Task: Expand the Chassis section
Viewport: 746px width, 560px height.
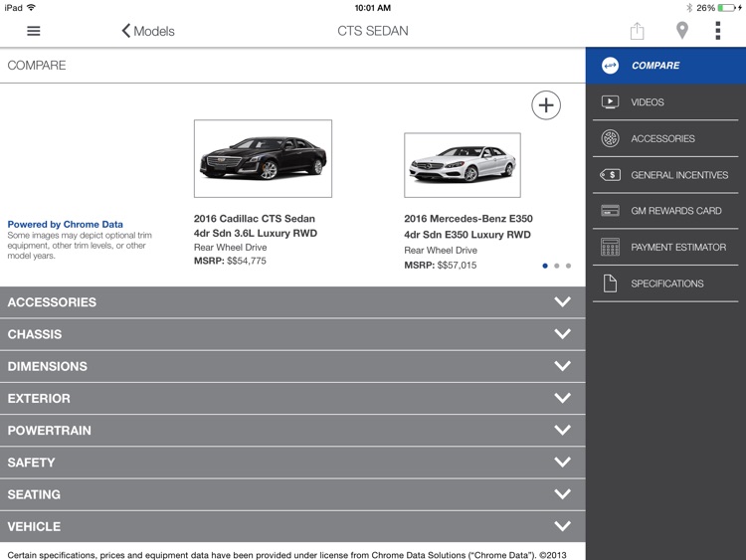Action: tap(292, 334)
